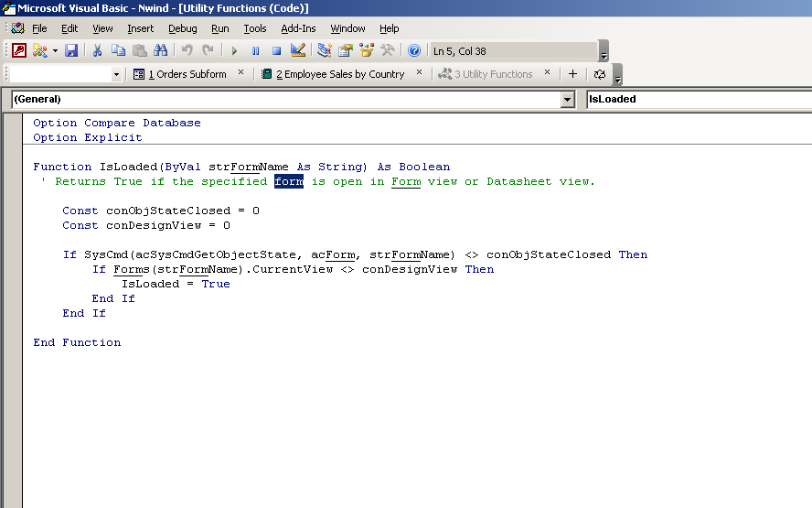The height and width of the screenshot is (508, 812).
Task: Click the 'Option Explicit' line
Action: pos(88,137)
